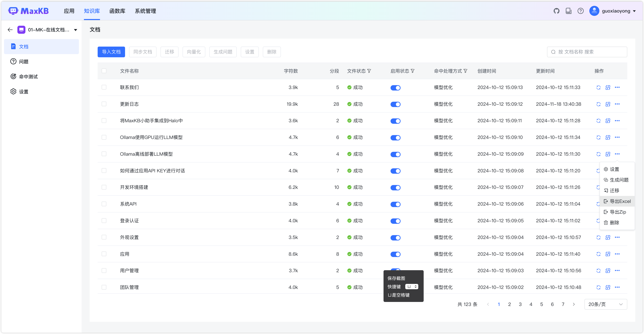Select all documents with header checkbox

(x=104, y=71)
